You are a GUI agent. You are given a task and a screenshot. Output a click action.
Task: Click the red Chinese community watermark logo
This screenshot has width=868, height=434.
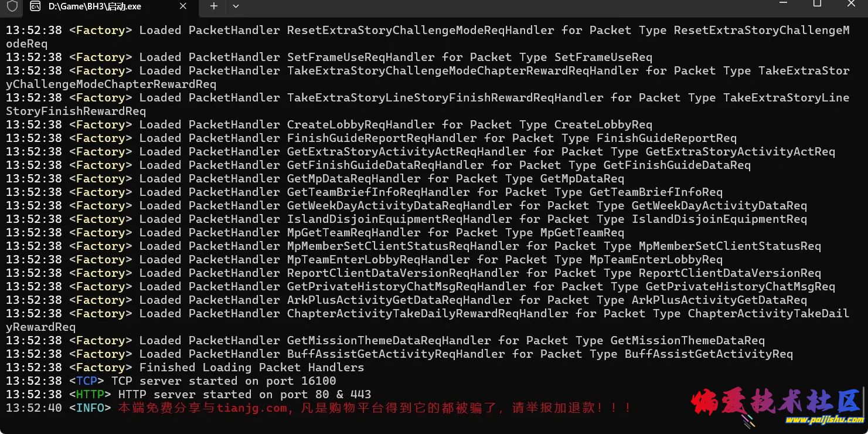(775, 403)
